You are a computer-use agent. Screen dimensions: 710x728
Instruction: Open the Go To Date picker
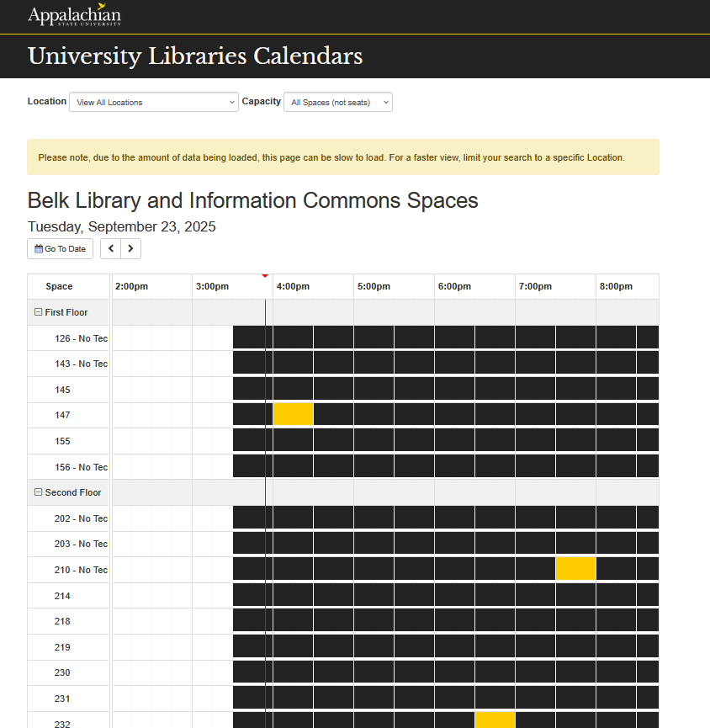point(61,249)
